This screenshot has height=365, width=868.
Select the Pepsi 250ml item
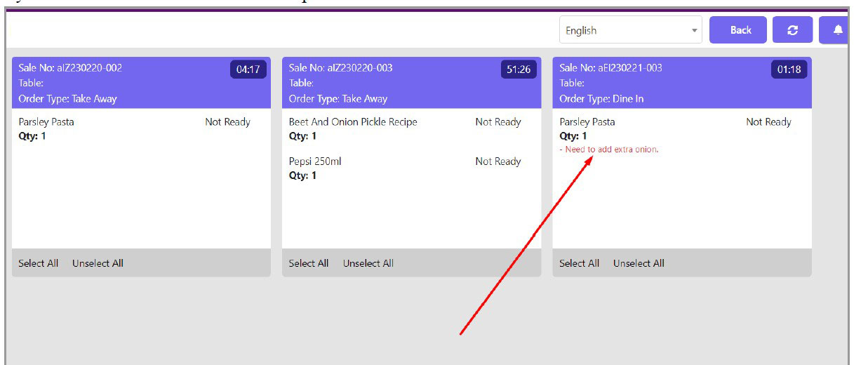pyautogui.click(x=315, y=161)
